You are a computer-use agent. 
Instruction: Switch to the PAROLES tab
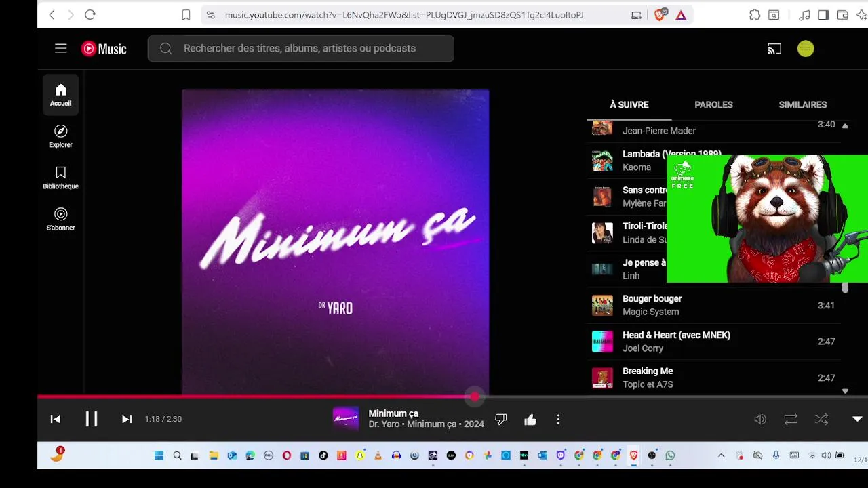pos(713,105)
